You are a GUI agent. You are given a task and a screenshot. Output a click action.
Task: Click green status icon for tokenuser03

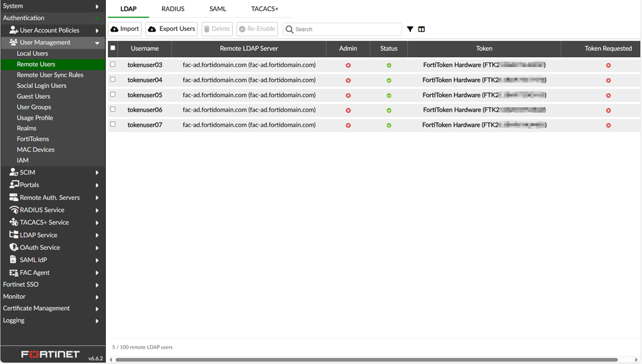[388, 65]
